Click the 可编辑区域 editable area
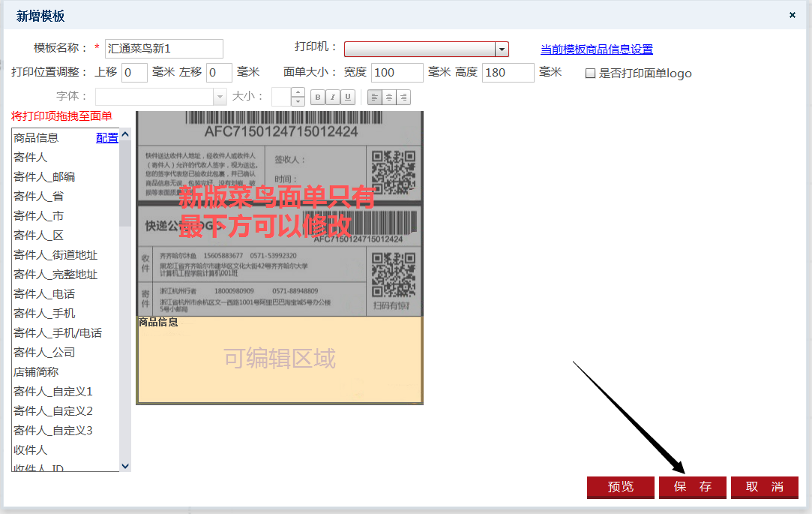This screenshot has height=514, width=812. pos(280,359)
